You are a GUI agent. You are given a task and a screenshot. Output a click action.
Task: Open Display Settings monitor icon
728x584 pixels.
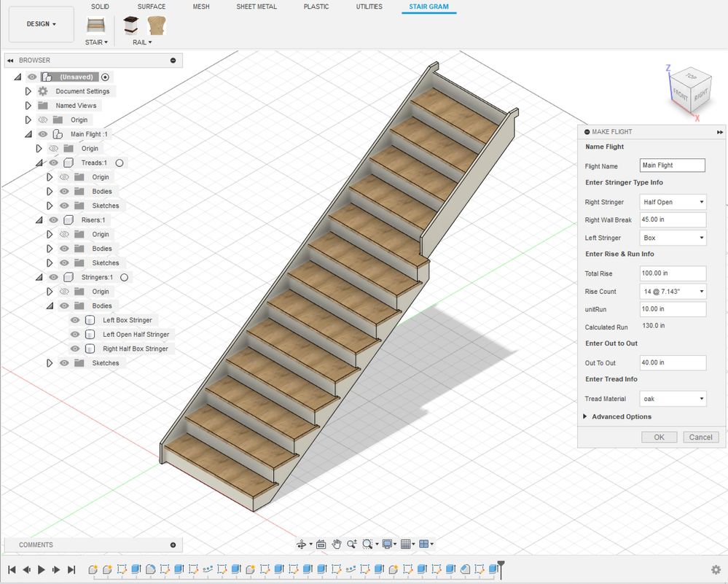387,544
